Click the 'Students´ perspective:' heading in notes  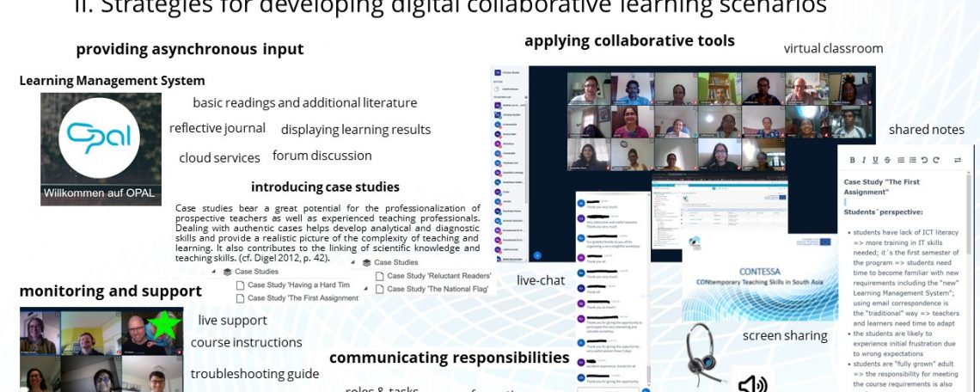click(883, 212)
